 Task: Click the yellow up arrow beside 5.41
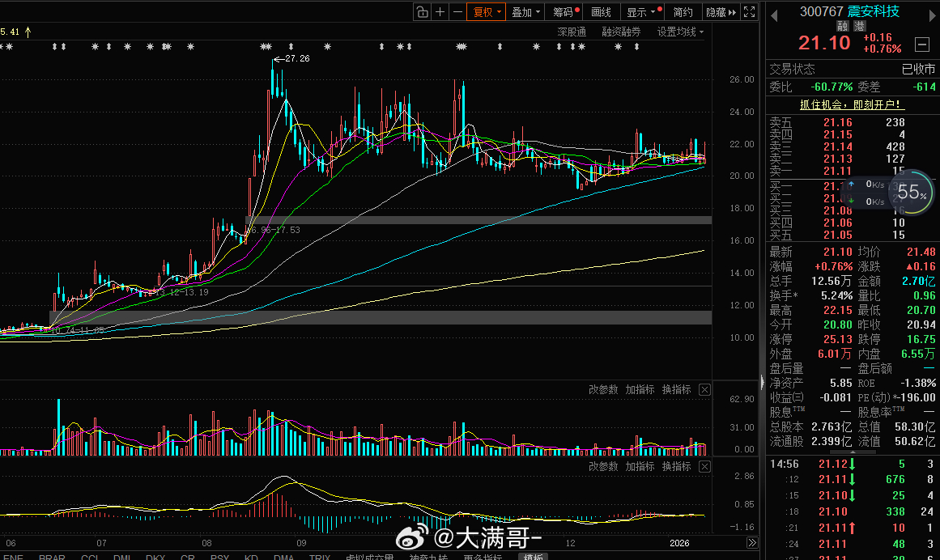click(x=28, y=32)
